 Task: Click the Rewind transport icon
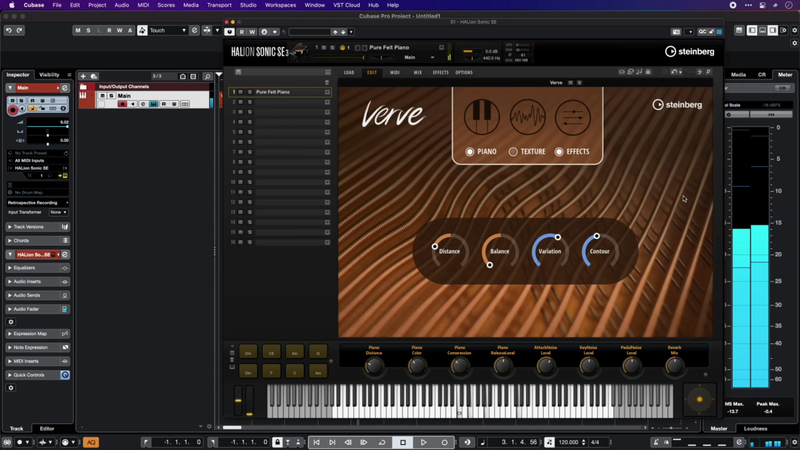348,442
